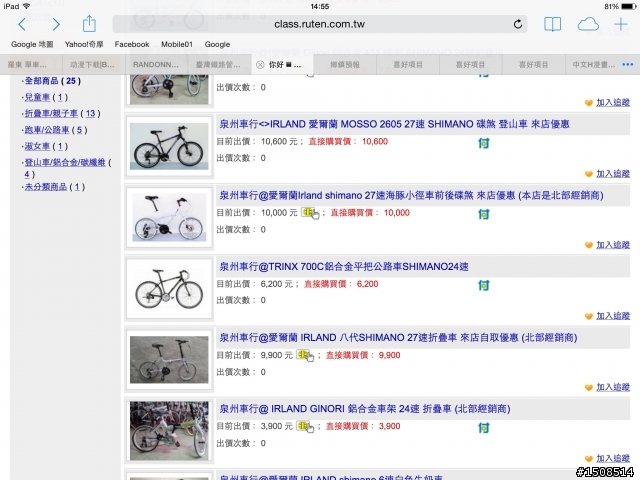
Task: Open IRLAND GINORI 24速 折疊車 listing title
Action: tap(365, 409)
